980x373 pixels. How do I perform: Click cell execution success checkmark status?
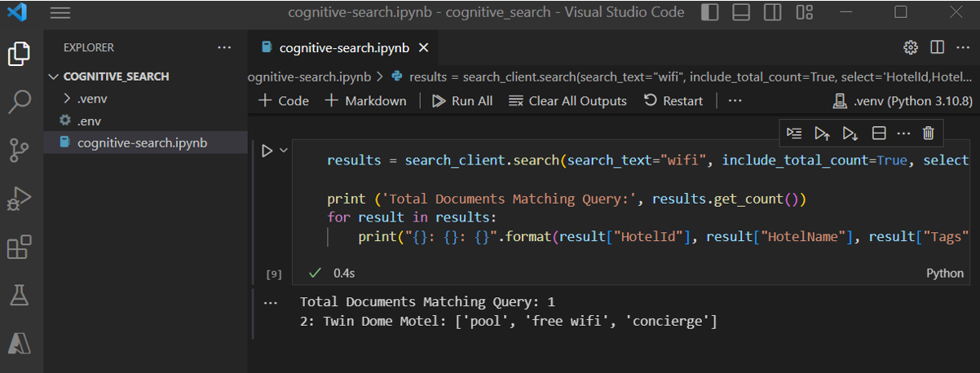click(315, 273)
